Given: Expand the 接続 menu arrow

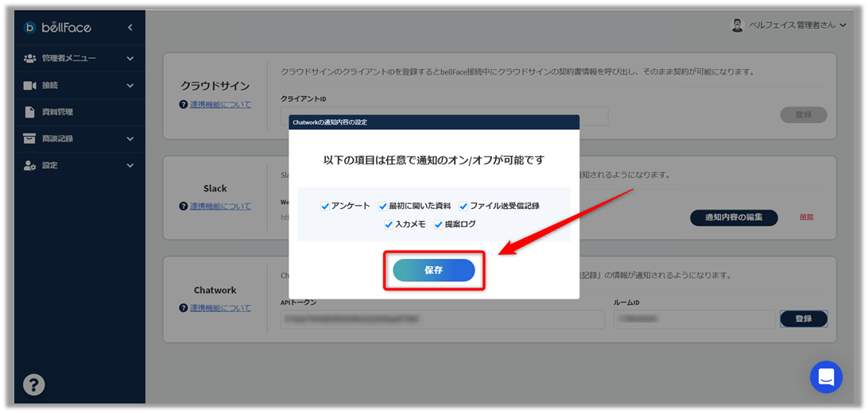Looking at the screenshot, I should (130, 85).
